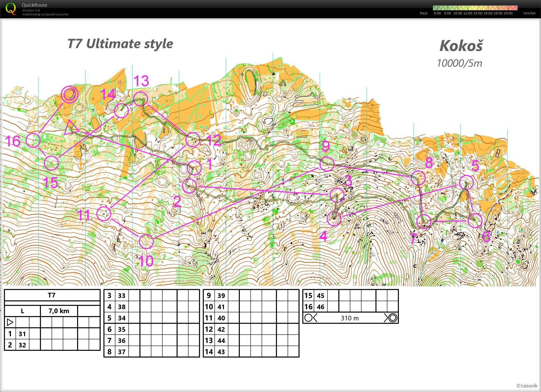Click the start triangle on the map
This screenshot has width=541, height=392.
point(71,128)
